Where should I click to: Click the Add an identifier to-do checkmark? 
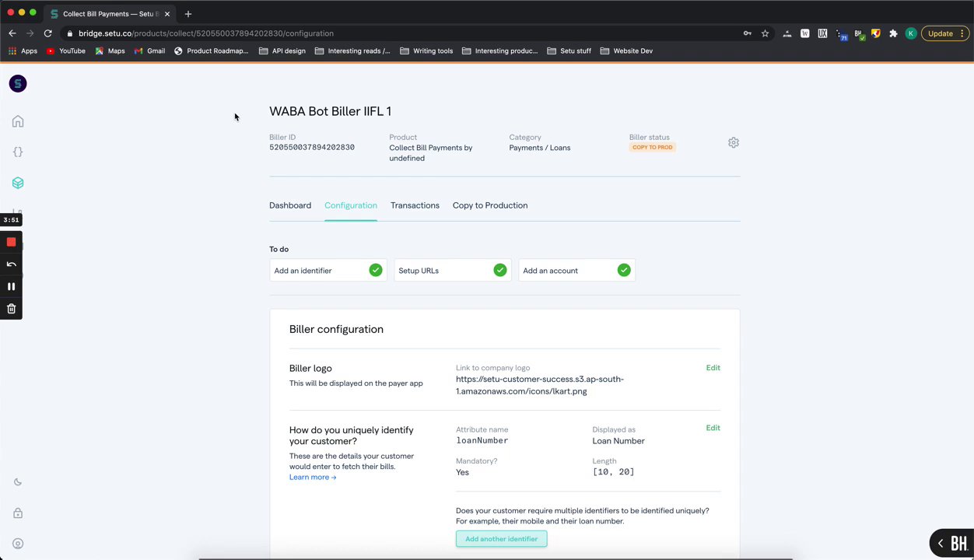[376, 270]
